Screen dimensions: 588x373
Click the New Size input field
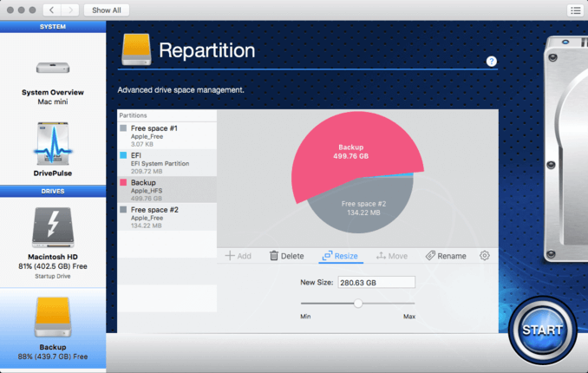[376, 282]
